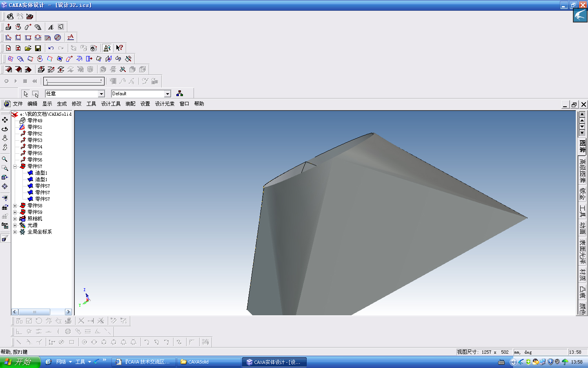
Task: Switch to the 颜色 catalog tab
Action: (x=582, y=309)
